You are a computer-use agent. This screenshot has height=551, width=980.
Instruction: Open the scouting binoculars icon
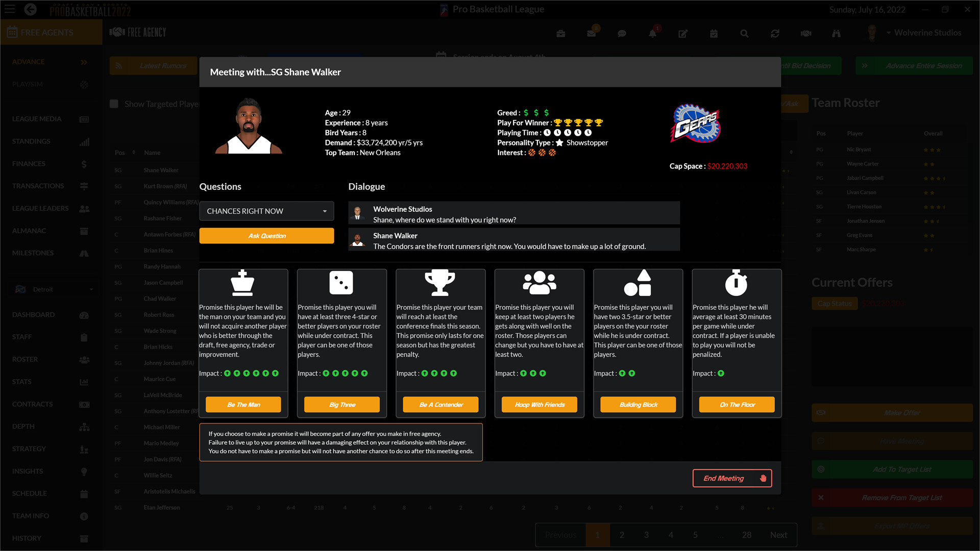click(x=836, y=33)
